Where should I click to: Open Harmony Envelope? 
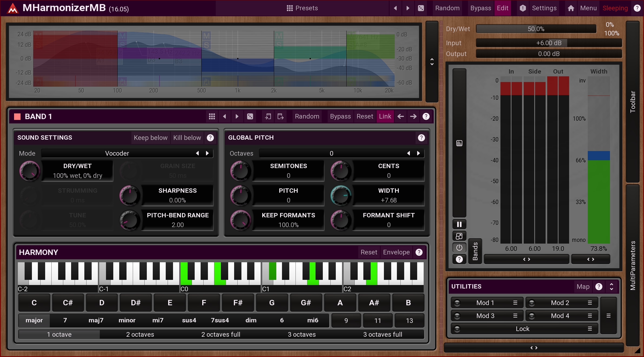pos(396,252)
